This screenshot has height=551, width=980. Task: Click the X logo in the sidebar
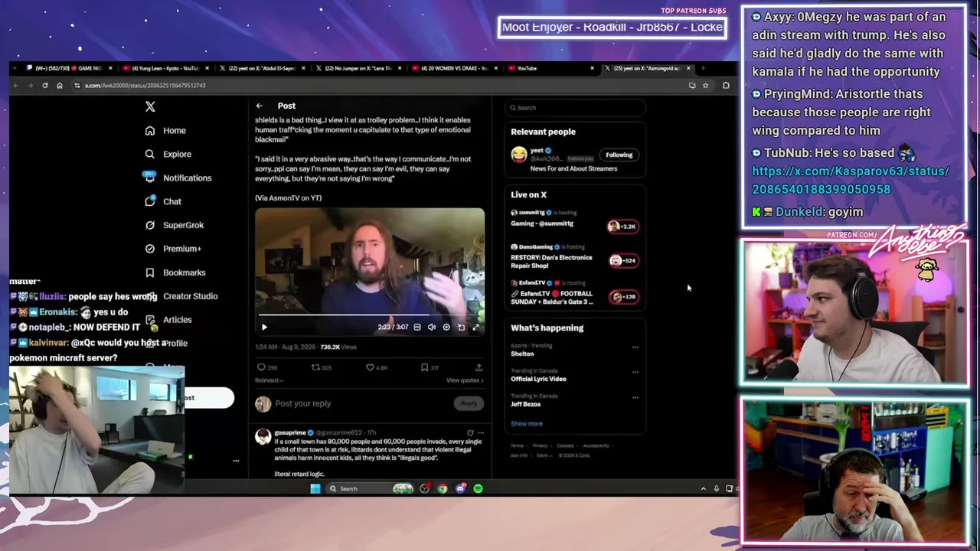click(x=150, y=107)
